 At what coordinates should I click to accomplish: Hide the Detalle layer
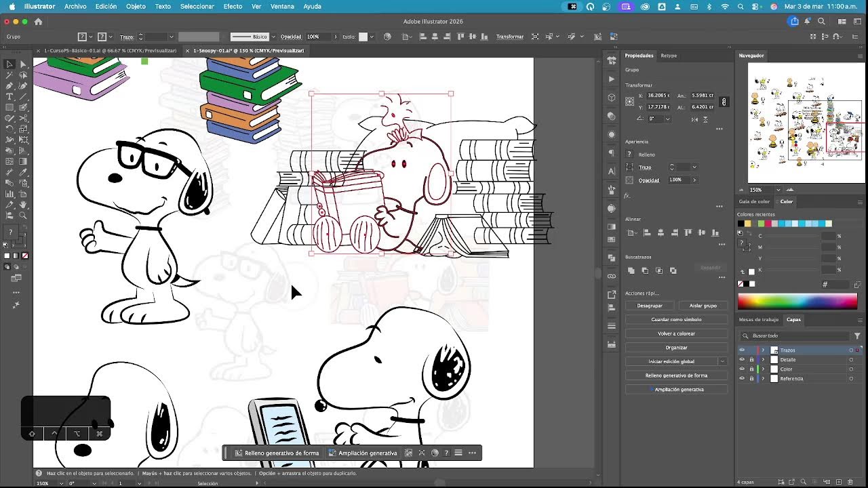pos(742,360)
